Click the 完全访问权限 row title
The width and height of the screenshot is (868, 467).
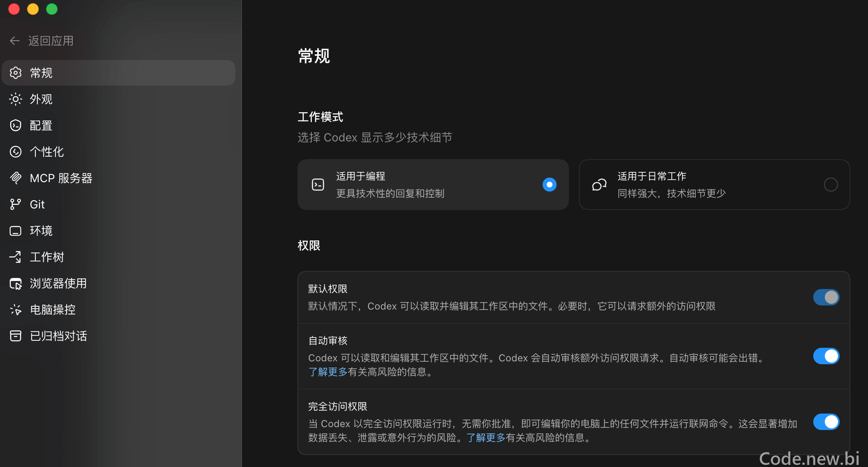[x=338, y=407]
